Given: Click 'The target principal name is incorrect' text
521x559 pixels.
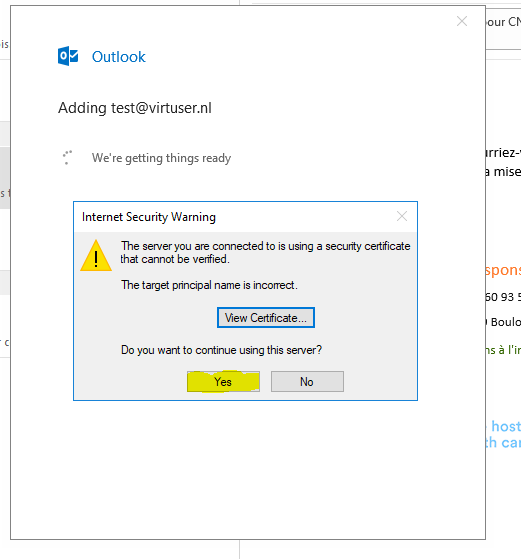Looking at the screenshot, I should 209,285.
